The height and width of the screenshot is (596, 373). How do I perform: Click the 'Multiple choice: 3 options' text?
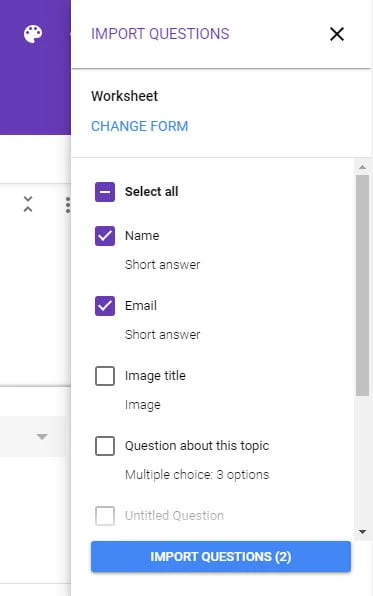click(197, 475)
